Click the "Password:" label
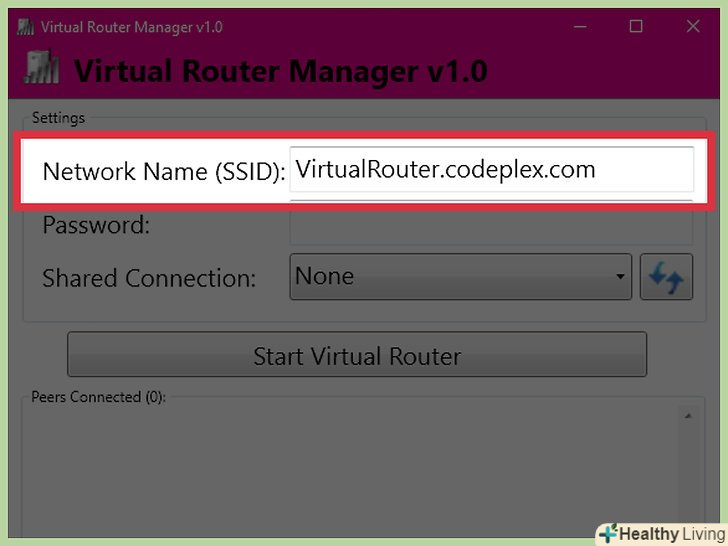 pyautogui.click(x=96, y=225)
